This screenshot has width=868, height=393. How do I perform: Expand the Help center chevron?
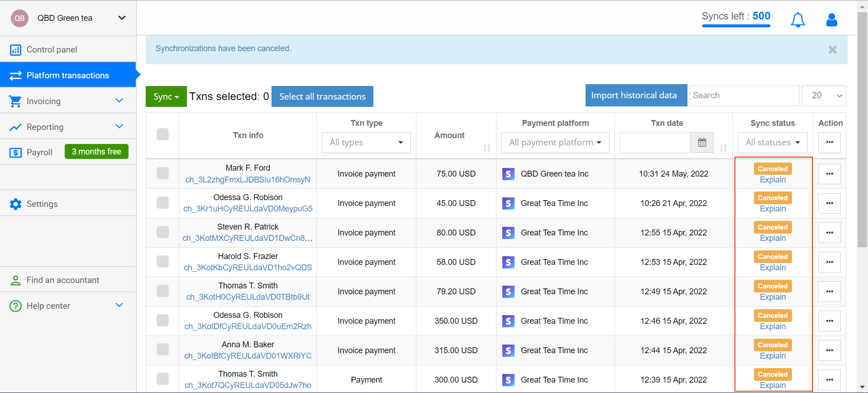point(119,305)
